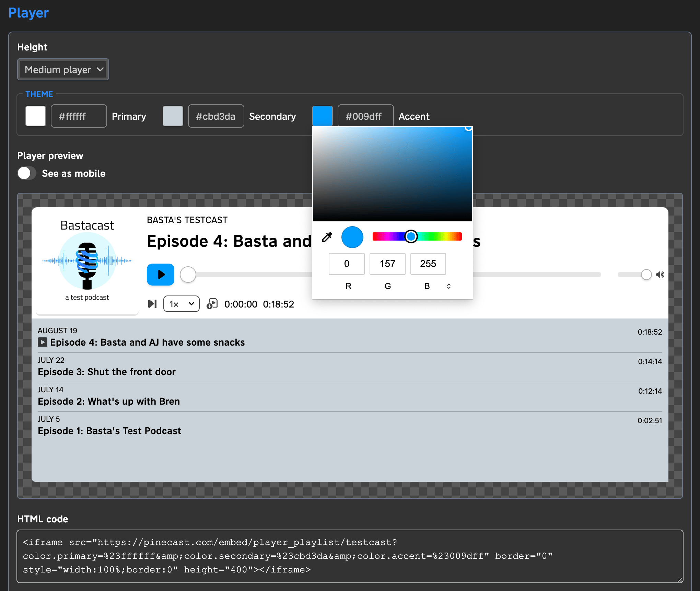Click the current color circle preview
Screen dimensions: 700x591
(x=352, y=237)
